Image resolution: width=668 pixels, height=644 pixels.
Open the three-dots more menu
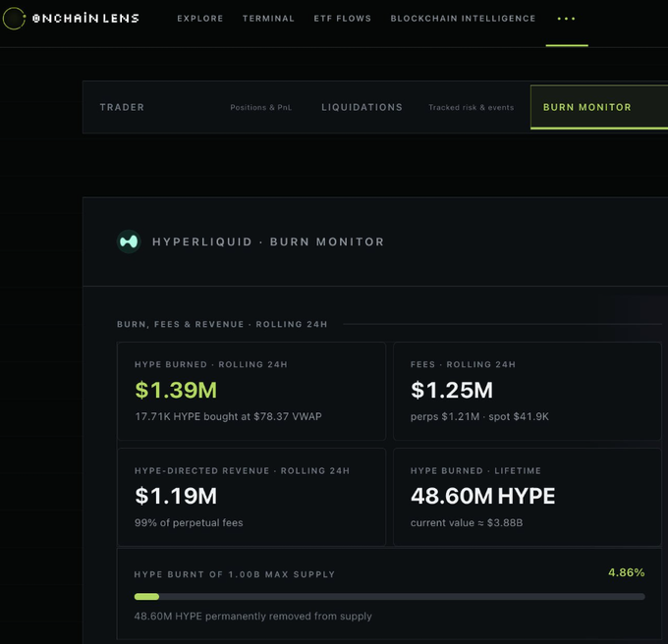(566, 19)
